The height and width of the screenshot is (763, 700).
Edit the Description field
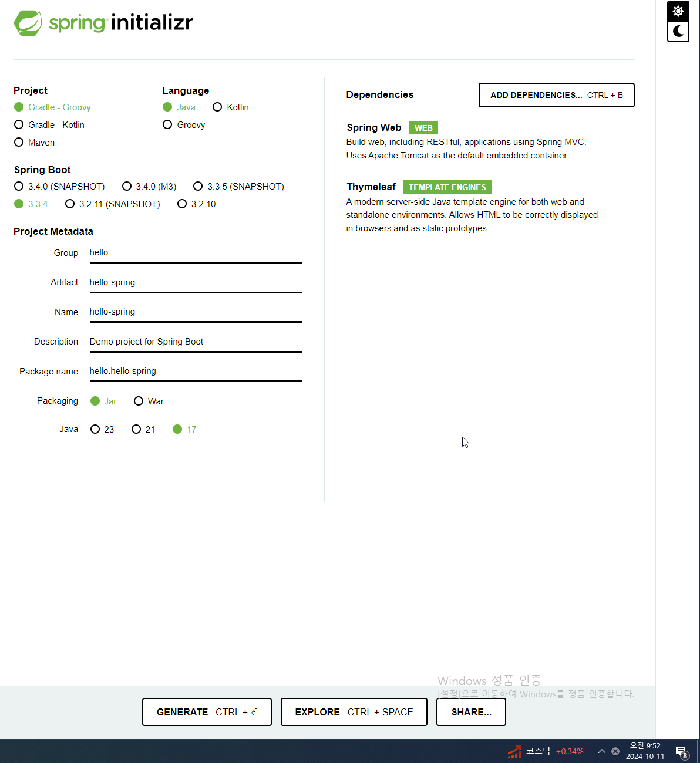click(x=196, y=342)
